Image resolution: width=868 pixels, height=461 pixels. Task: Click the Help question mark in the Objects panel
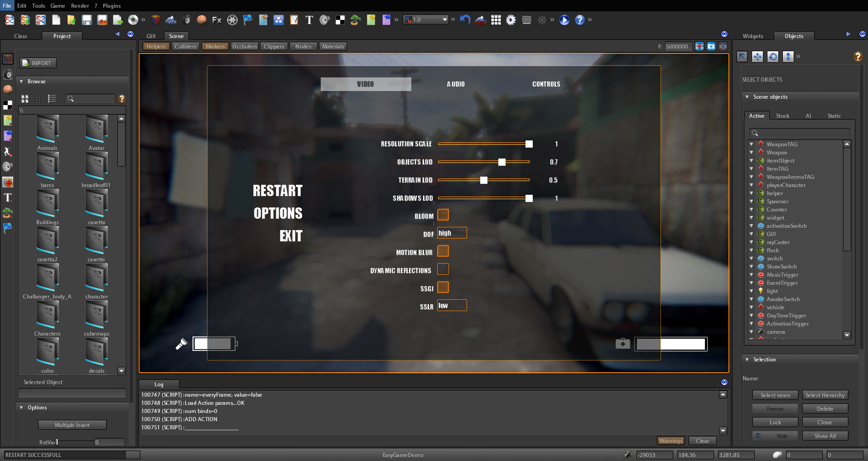click(x=858, y=57)
